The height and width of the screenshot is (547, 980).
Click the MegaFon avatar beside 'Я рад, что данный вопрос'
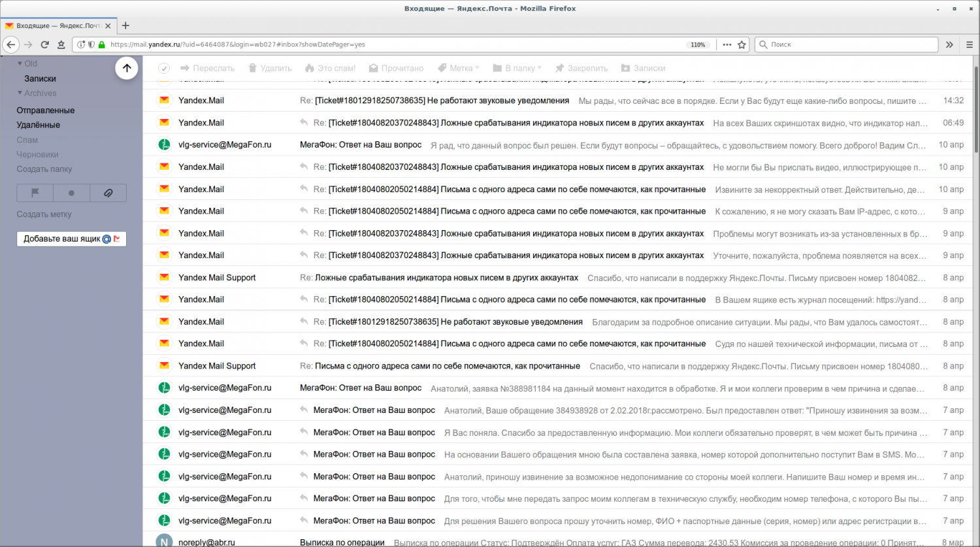pos(165,144)
